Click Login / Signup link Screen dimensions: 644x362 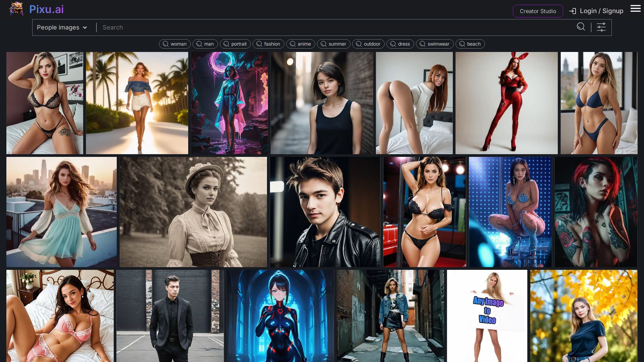coord(601,11)
